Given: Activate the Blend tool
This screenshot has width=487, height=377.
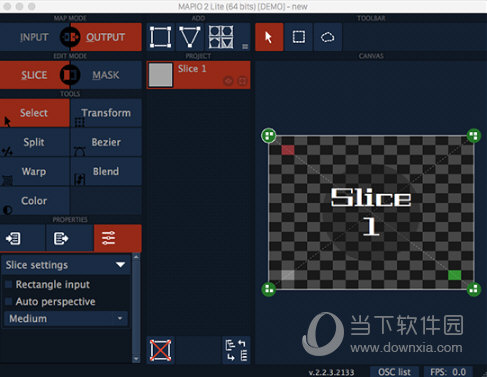Looking at the screenshot, I should click(x=106, y=172).
